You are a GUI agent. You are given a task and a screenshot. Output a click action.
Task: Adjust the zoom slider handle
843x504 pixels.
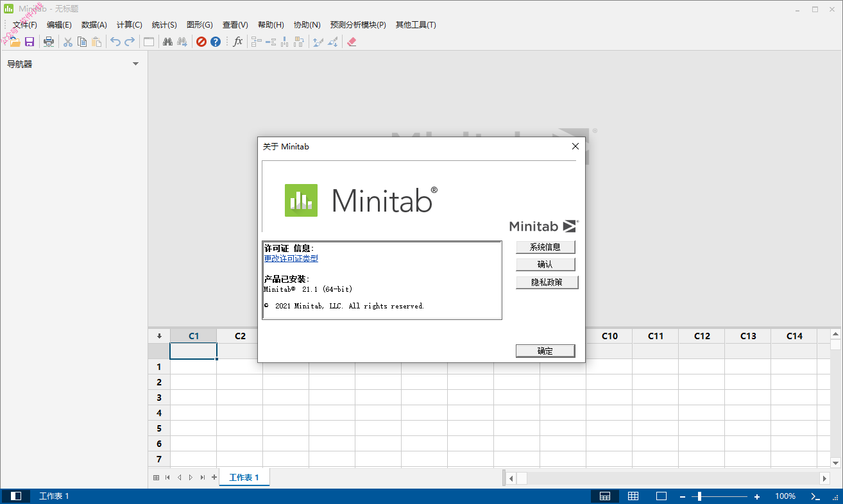pyautogui.click(x=699, y=496)
